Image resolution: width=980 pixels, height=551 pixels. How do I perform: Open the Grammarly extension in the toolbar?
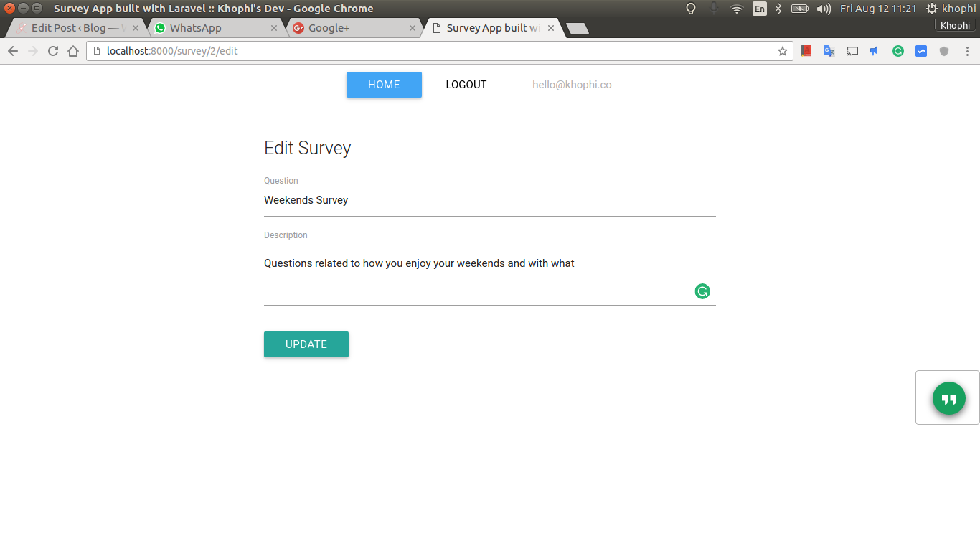[x=897, y=51]
